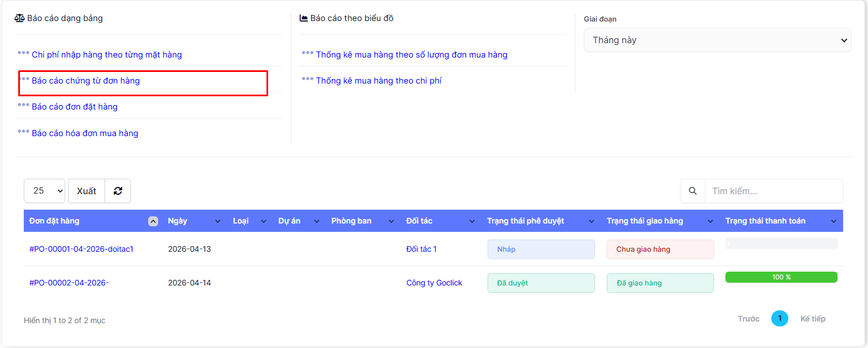Sort by Trạng thái phê duyệt column header

tap(525, 221)
